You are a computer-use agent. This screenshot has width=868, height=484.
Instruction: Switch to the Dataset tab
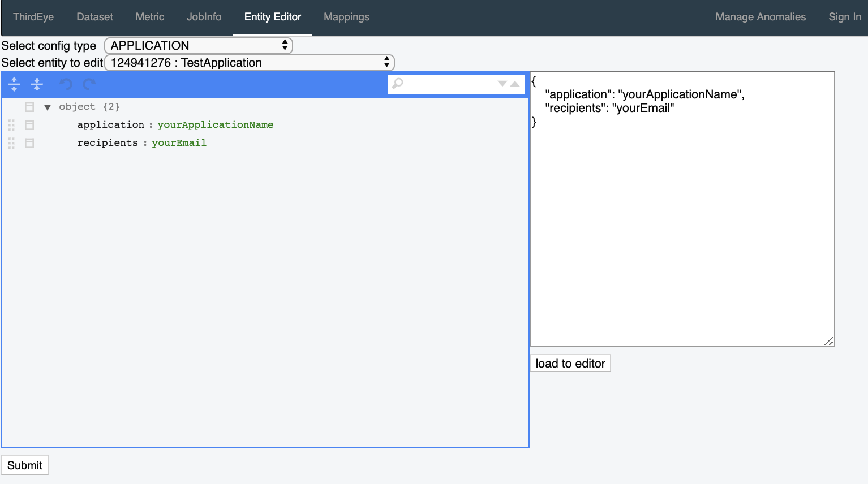[x=94, y=17]
